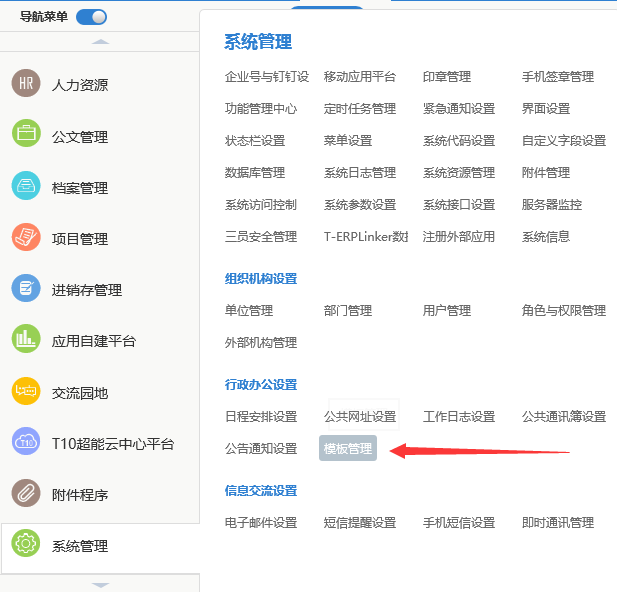Viewport: 617px width, 592px height.
Task: Open 模板管理 under 行政办公设置
Action: 348,449
